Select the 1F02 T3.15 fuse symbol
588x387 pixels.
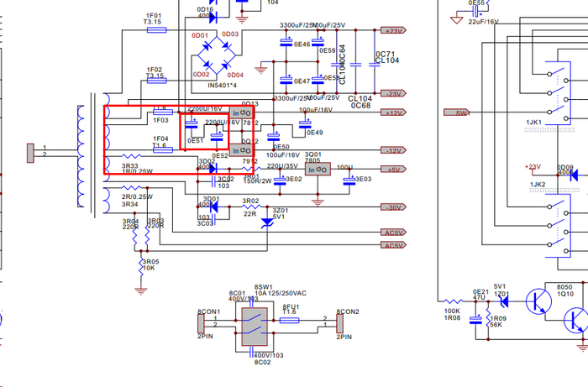click(x=157, y=81)
